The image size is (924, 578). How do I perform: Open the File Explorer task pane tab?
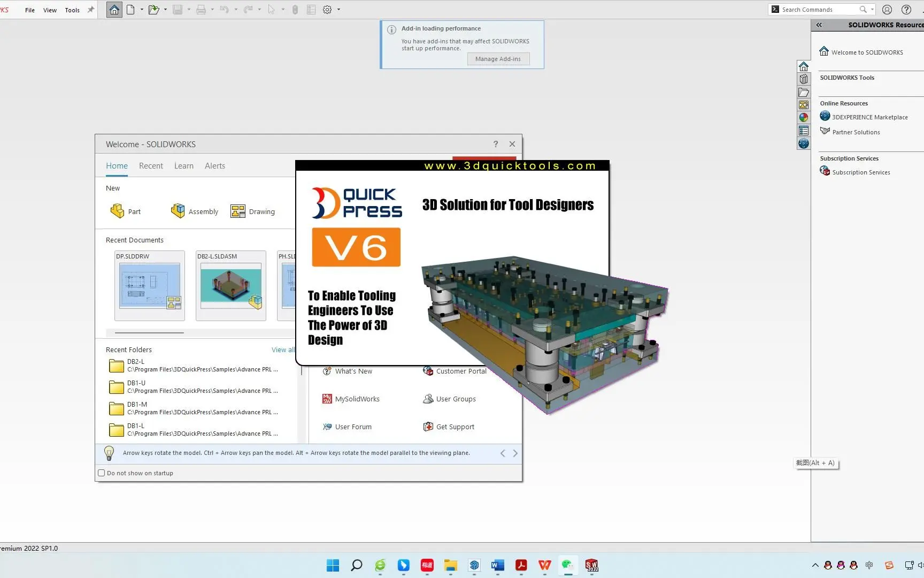(x=803, y=92)
